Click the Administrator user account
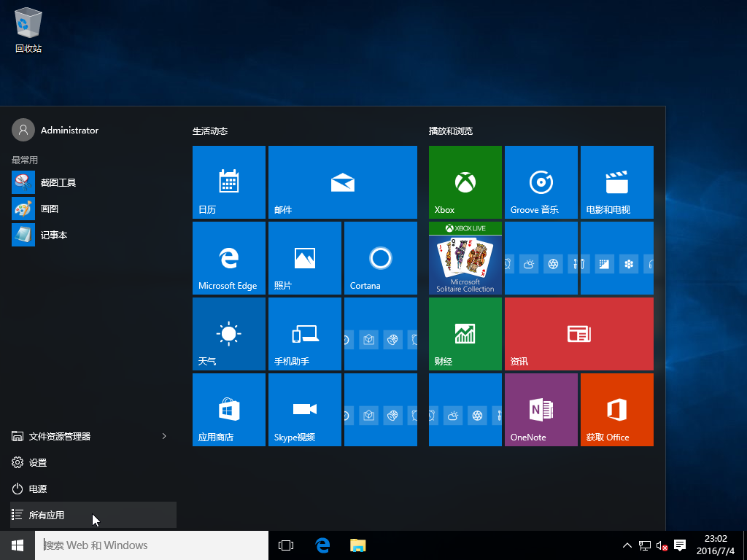This screenshot has height=560, width=747. (55, 130)
